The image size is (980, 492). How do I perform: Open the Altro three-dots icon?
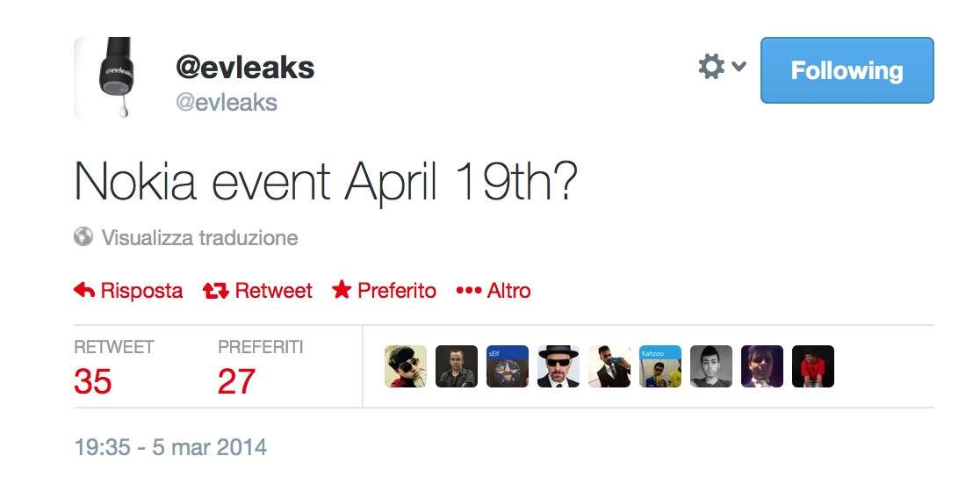tap(469, 291)
